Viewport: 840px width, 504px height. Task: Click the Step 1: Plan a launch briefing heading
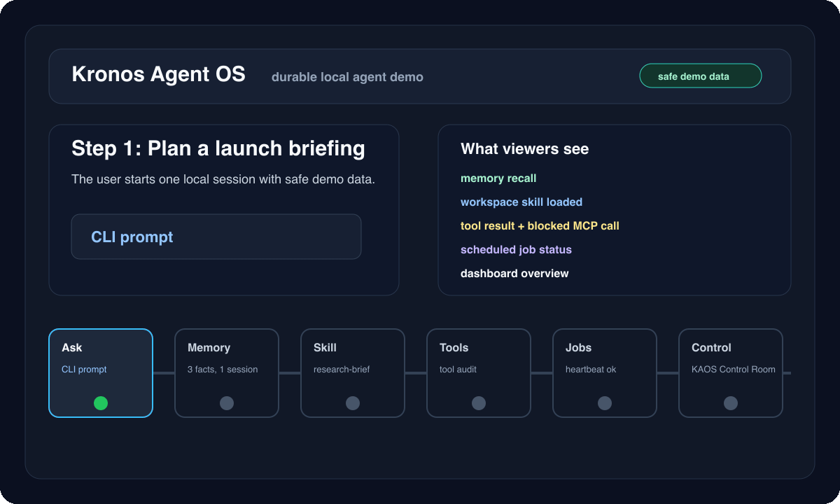click(218, 148)
